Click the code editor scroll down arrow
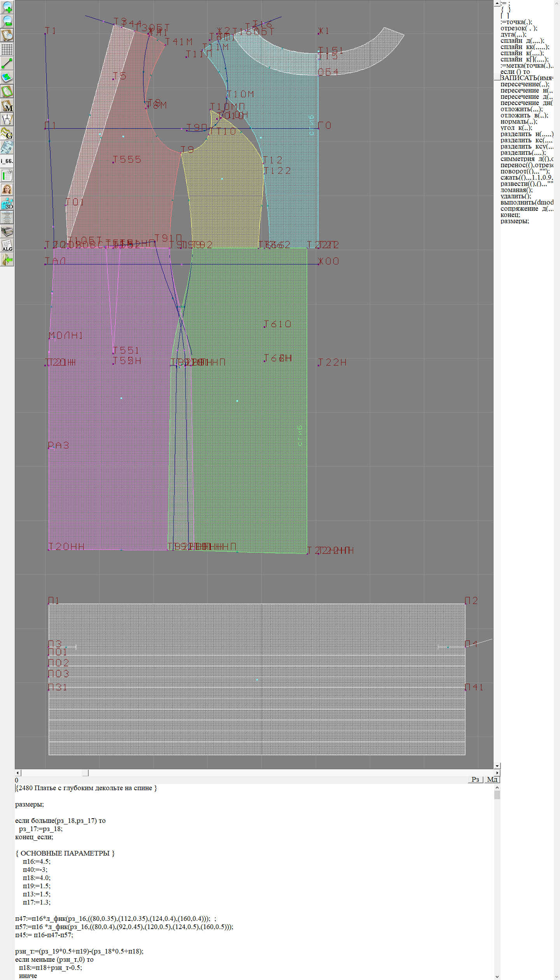The image size is (560, 980). click(x=497, y=976)
